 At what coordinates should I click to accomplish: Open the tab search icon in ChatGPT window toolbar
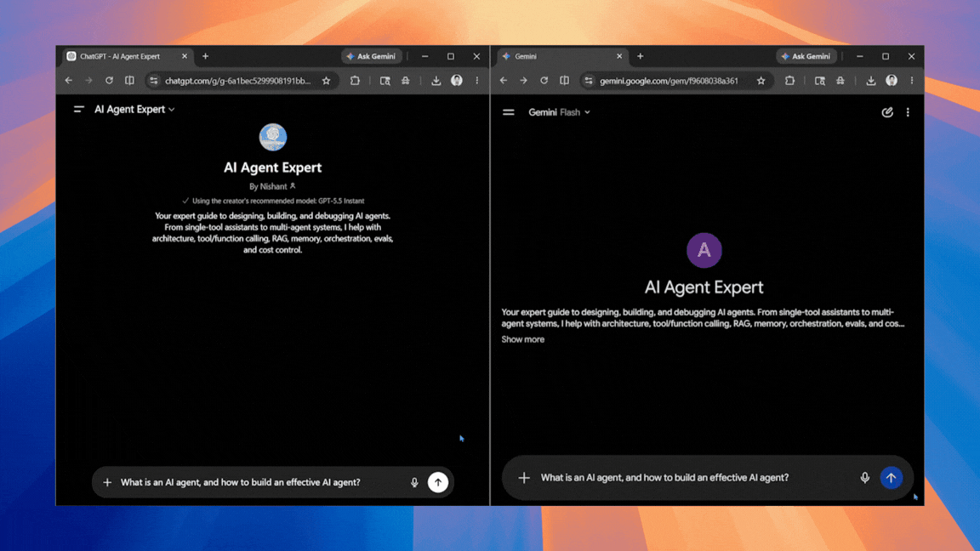(385, 81)
